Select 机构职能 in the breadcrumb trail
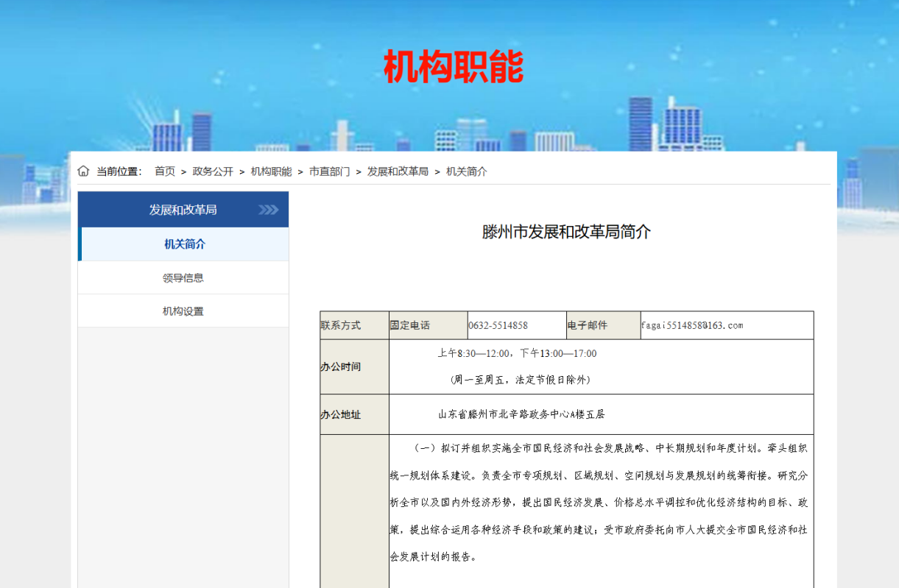Viewport: 899px width, 588px height. tap(271, 171)
